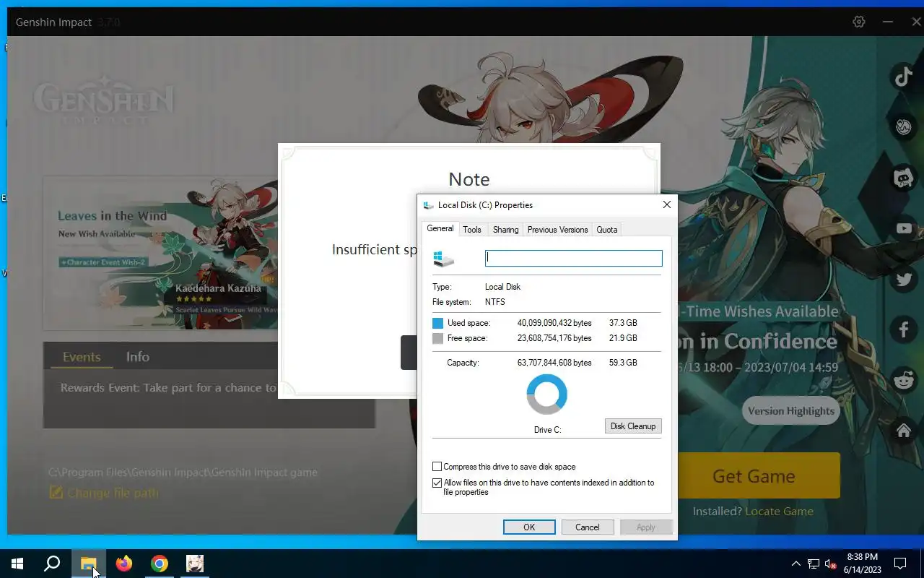The height and width of the screenshot is (578, 924).
Task: Open the notification center icon
Action: pyautogui.click(x=900, y=564)
